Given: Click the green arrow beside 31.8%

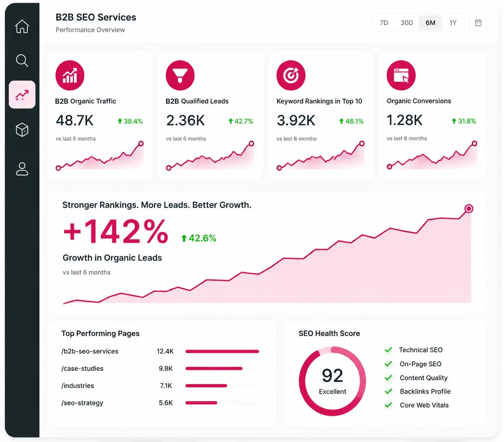Looking at the screenshot, I should coord(454,121).
